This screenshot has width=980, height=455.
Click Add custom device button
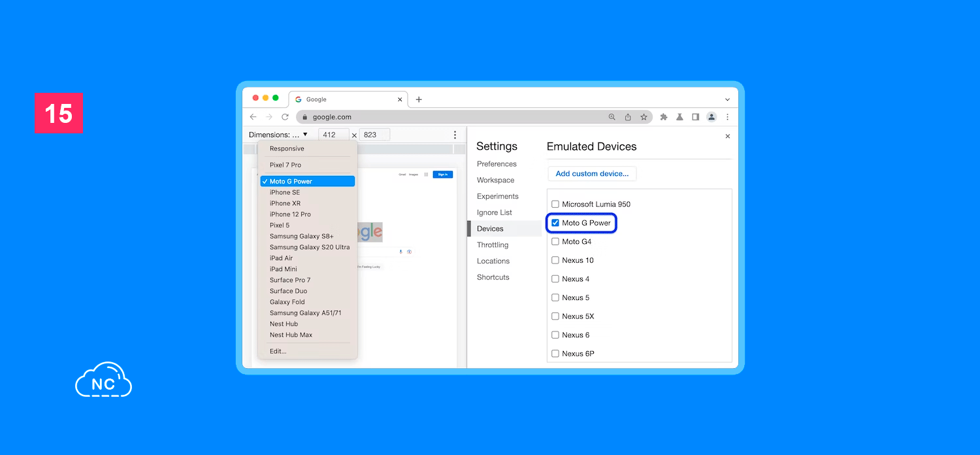click(592, 174)
